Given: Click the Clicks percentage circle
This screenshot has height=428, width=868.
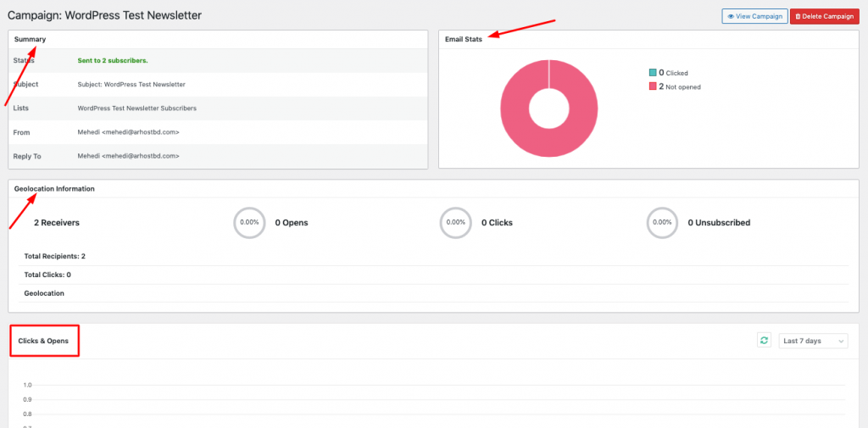Looking at the screenshot, I should (455, 223).
